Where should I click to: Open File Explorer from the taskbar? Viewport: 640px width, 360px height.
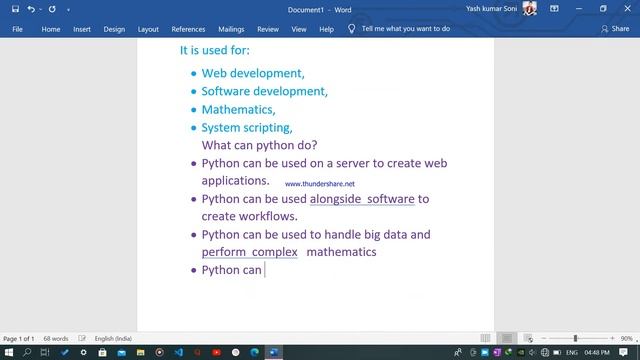coord(140,352)
